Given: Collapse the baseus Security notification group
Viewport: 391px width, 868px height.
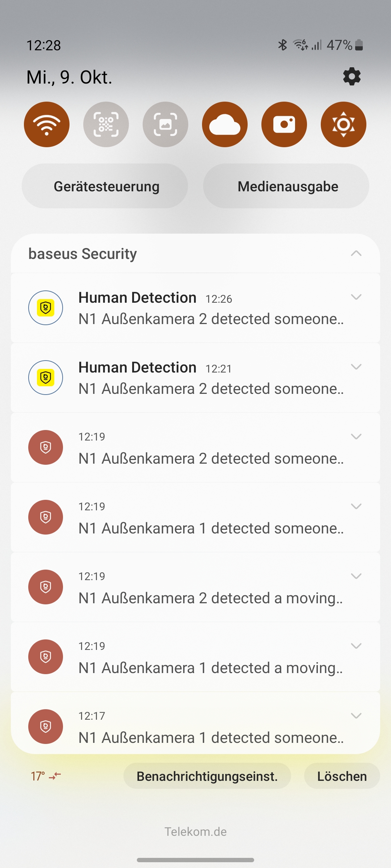Looking at the screenshot, I should tap(356, 254).
